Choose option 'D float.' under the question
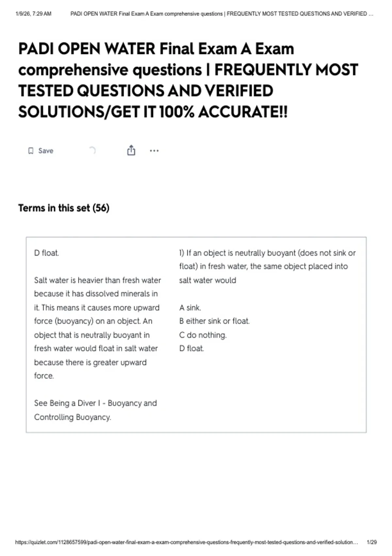This screenshot has width=392, height=556. point(191,349)
